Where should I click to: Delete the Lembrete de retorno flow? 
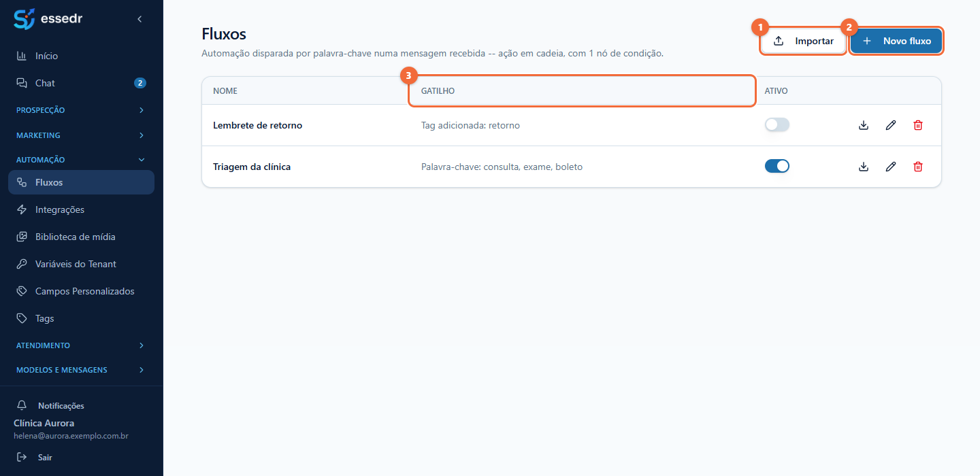pyautogui.click(x=918, y=125)
